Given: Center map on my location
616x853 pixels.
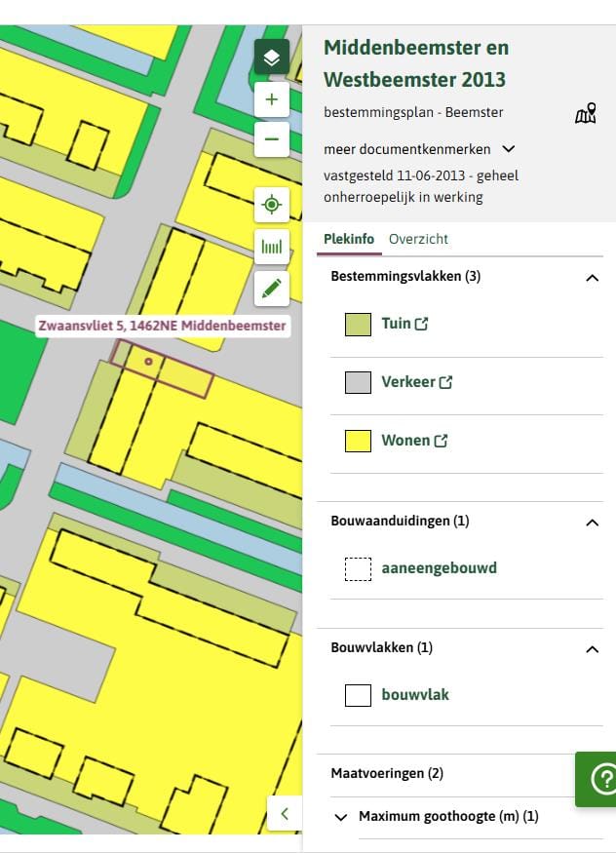Looking at the screenshot, I should point(271,205).
